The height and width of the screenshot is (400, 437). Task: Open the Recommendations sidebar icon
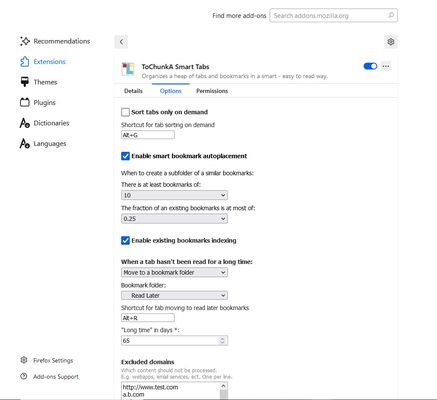pyautogui.click(x=25, y=41)
